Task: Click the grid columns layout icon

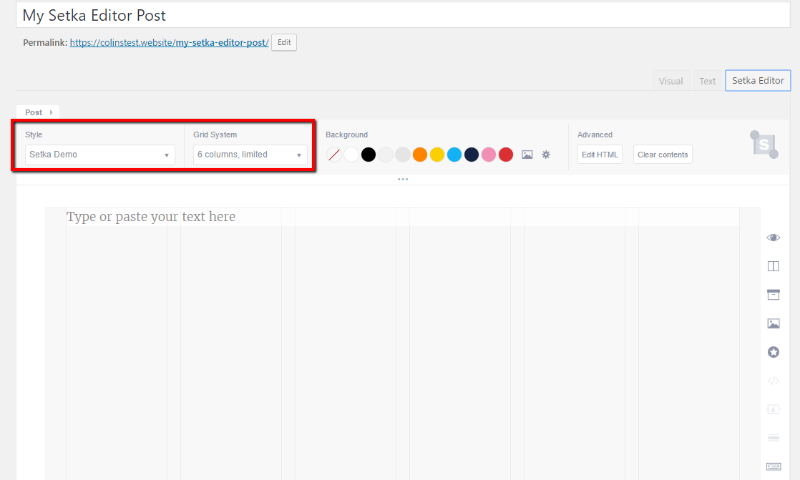Action: pos(773,266)
